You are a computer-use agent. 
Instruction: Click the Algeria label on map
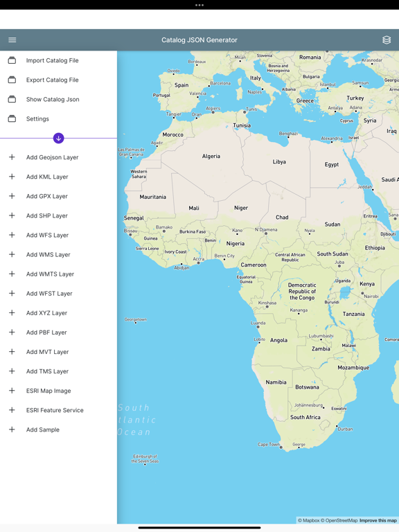[x=211, y=156]
